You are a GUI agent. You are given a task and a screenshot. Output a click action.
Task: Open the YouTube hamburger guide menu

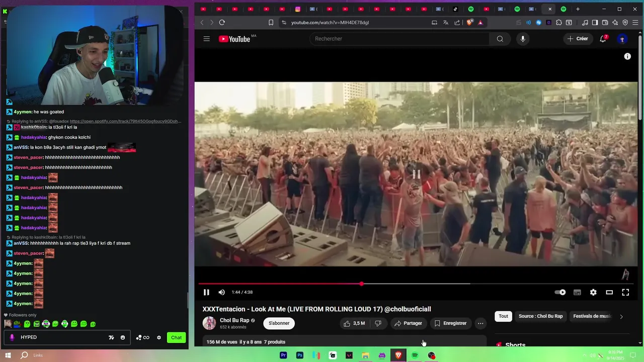[206, 39]
